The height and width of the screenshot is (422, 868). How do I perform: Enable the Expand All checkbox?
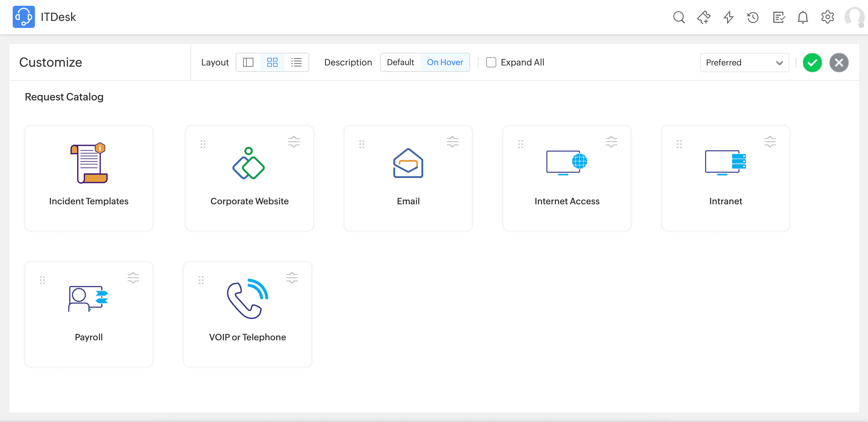(x=491, y=62)
